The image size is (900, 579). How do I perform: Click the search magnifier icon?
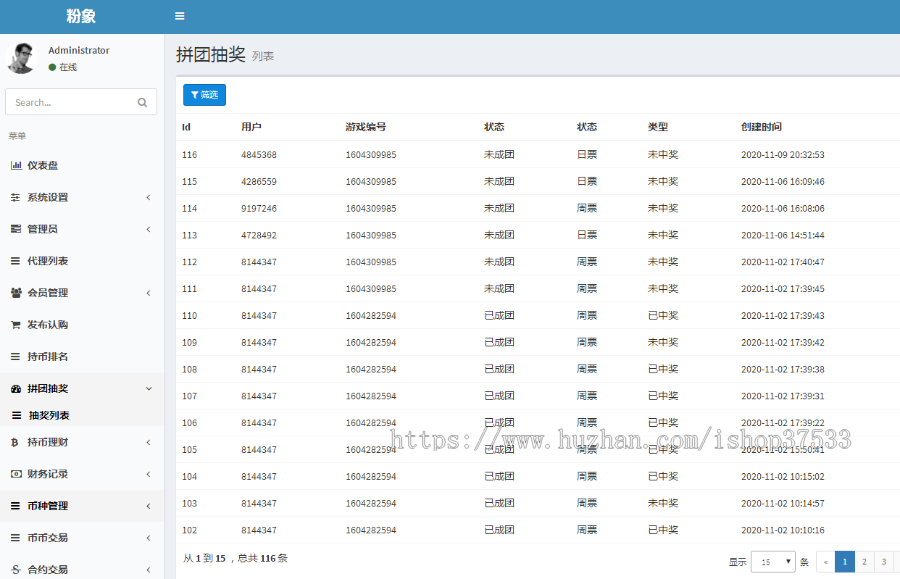click(x=142, y=103)
